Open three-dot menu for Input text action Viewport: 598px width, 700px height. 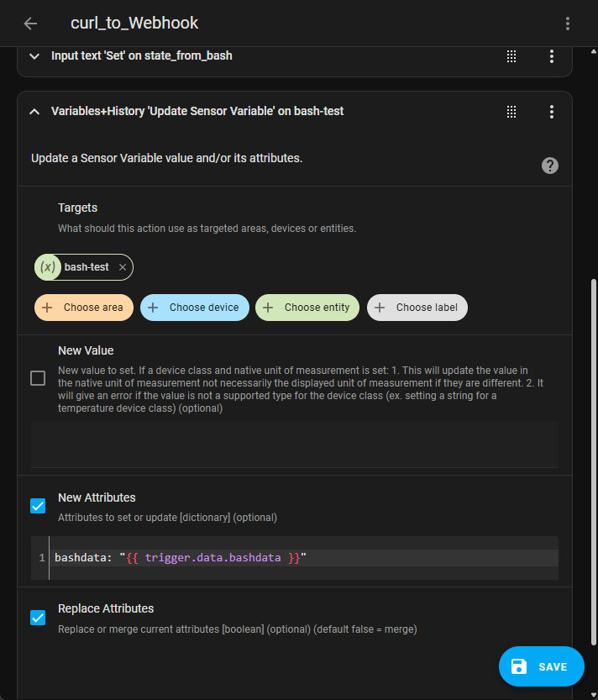click(x=552, y=56)
